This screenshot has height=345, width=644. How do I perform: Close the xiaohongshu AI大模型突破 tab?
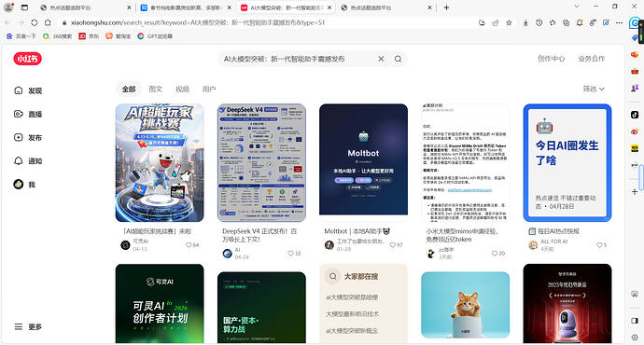click(x=329, y=7)
